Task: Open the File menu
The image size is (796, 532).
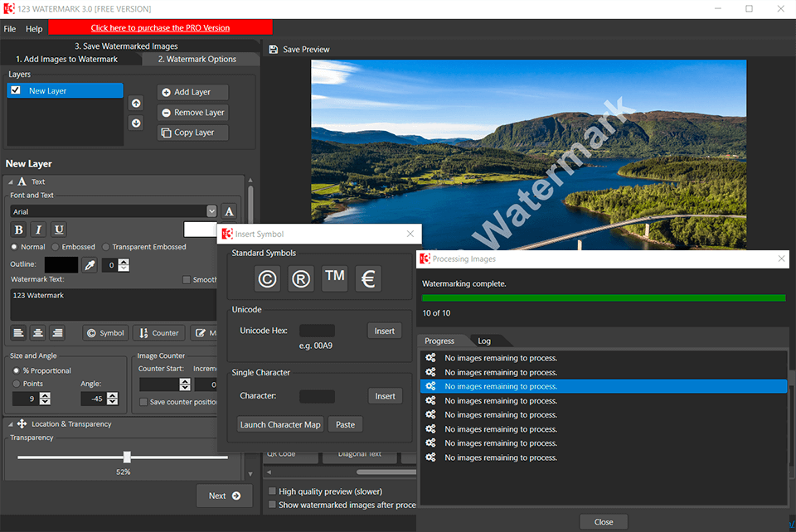Action: (x=9, y=27)
